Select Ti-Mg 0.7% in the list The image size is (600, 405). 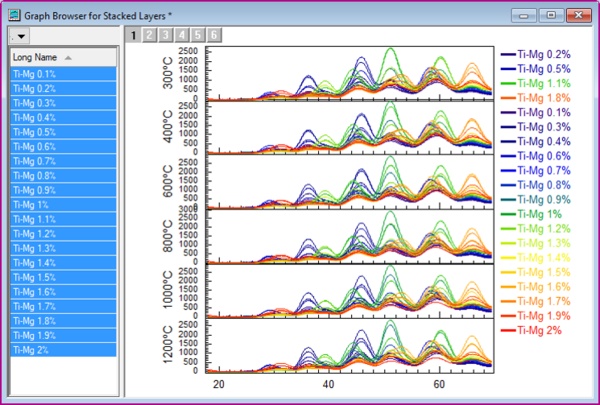tap(64, 161)
